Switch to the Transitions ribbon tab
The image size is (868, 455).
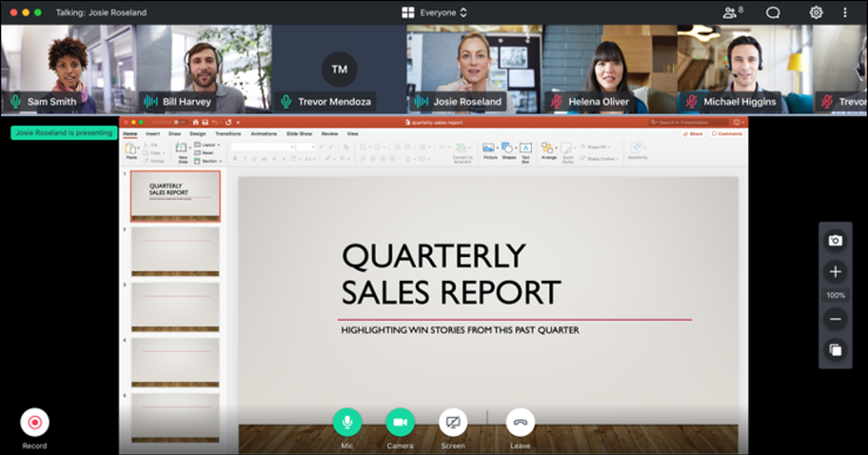[228, 134]
